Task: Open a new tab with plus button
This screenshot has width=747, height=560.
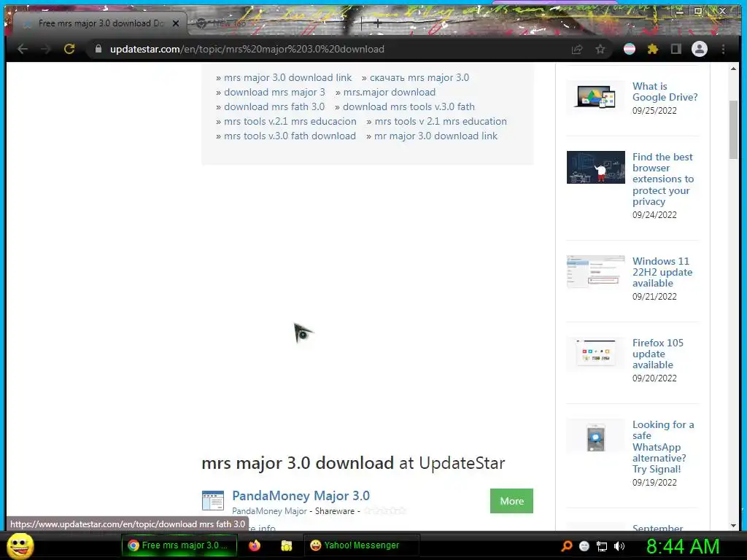Action: (x=378, y=23)
